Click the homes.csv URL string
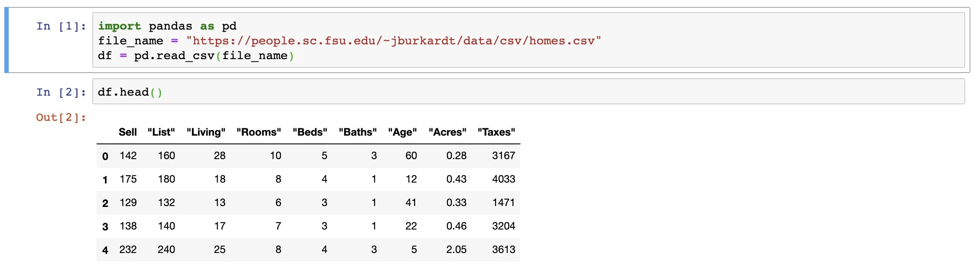The image size is (980, 273). tap(393, 41)
